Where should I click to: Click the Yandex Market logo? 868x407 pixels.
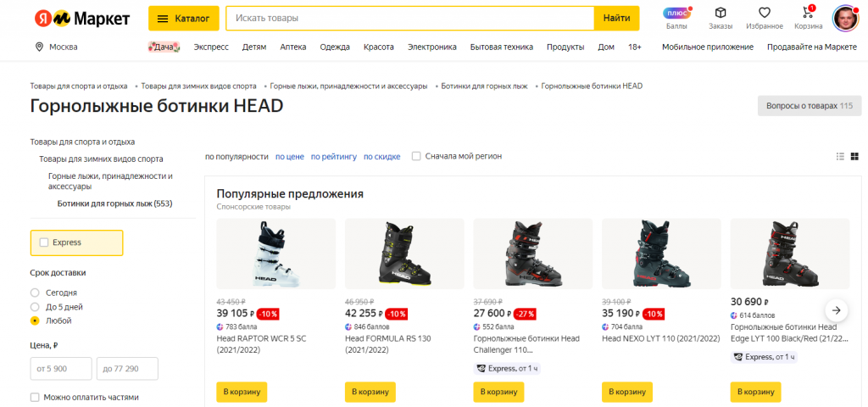82,19
